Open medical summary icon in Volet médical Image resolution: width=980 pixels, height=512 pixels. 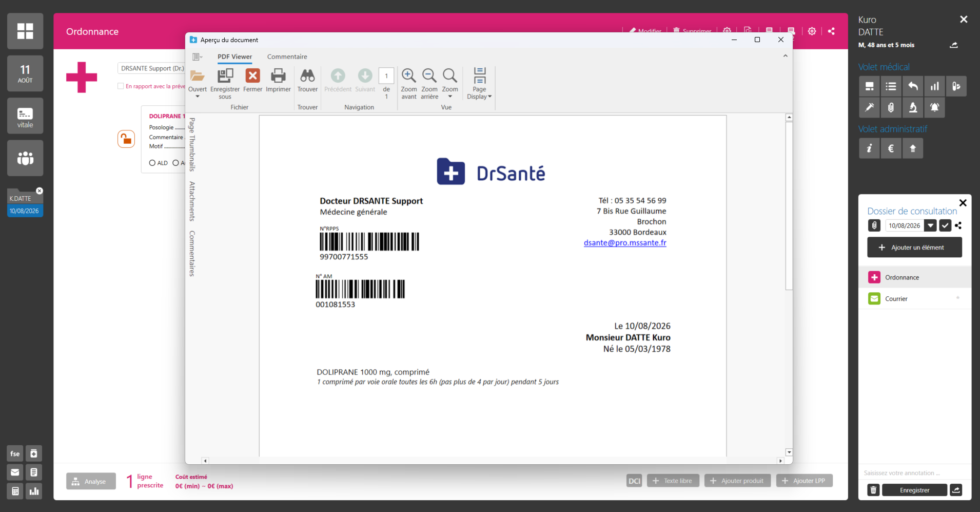[869, 86]
